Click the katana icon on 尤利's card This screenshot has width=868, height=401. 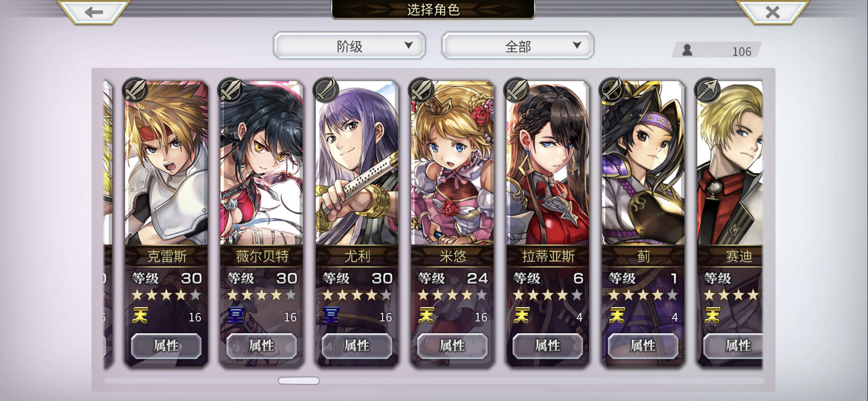(x=326, y=90)
